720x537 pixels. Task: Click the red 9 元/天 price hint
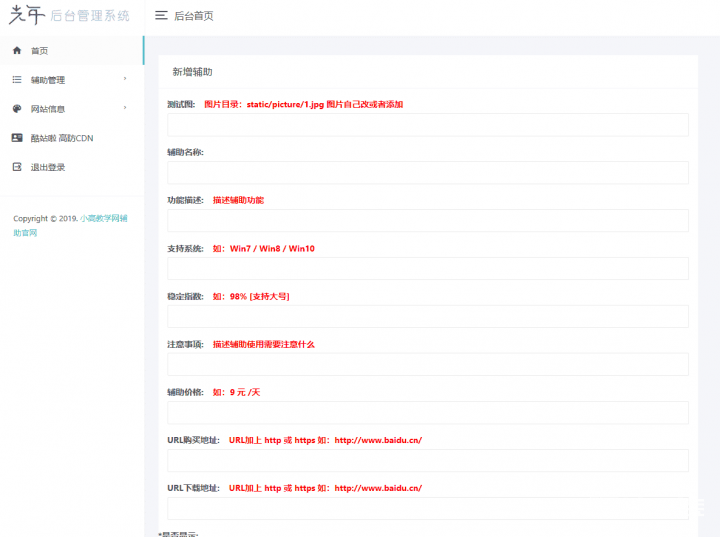pos(236,392)
